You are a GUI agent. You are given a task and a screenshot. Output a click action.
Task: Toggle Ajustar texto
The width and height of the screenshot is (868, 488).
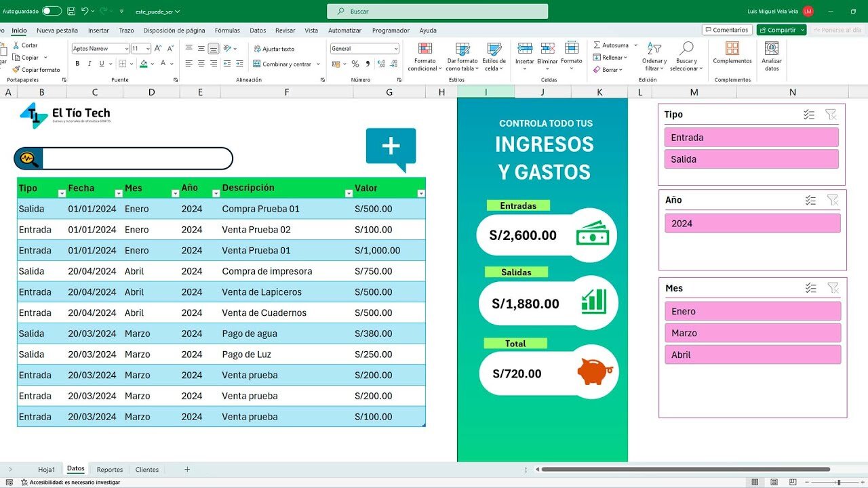274,49
